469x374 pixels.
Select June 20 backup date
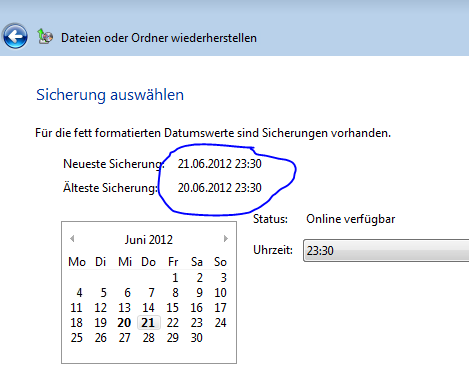[124, 323]
